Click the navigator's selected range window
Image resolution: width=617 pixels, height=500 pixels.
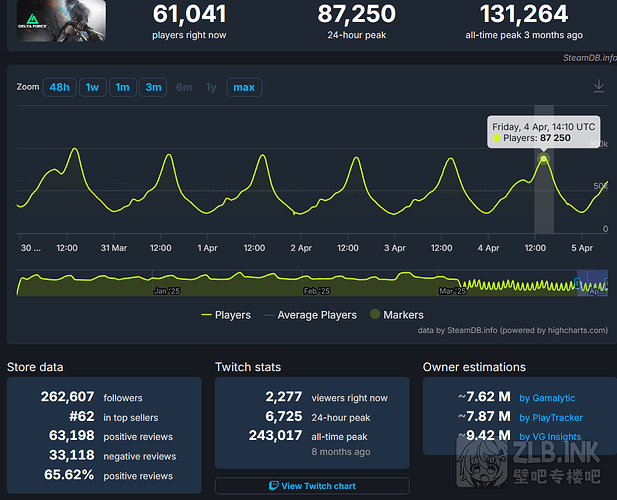pos(592,283)
